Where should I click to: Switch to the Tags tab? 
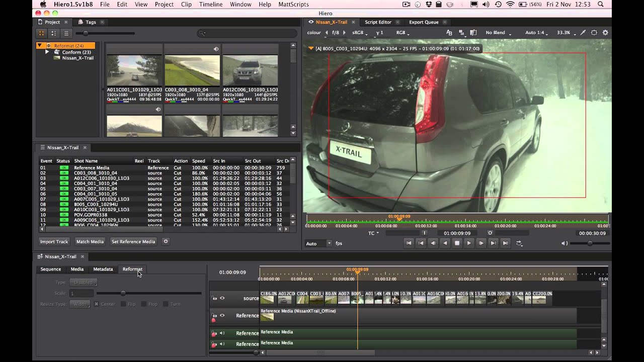[91, 22]
